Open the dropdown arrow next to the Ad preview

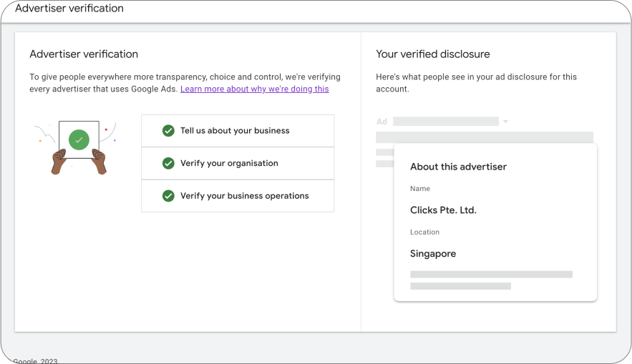point(505,122)
